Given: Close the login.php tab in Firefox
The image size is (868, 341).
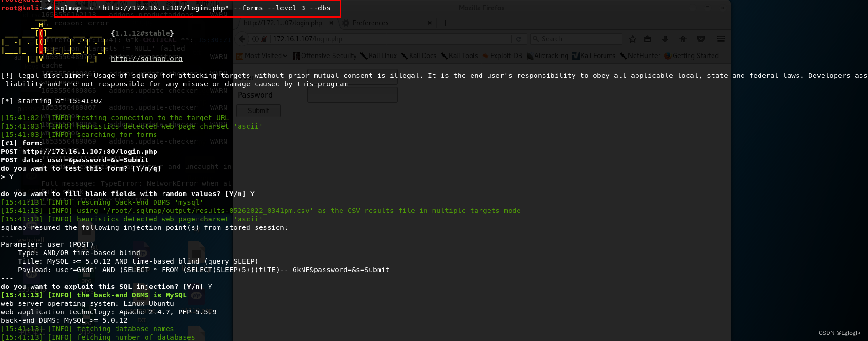Looking at the screenshot, I should point(331,23).
